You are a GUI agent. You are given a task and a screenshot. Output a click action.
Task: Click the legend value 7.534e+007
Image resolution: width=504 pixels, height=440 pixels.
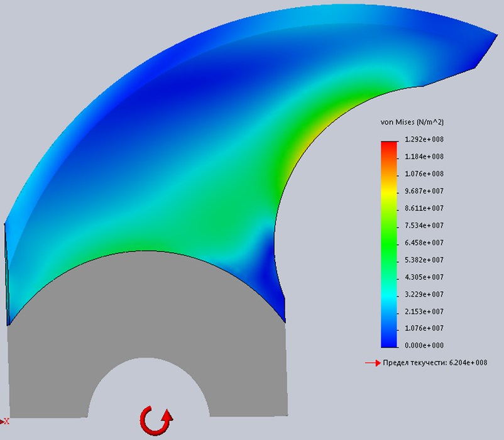click(x=424, y=226)
